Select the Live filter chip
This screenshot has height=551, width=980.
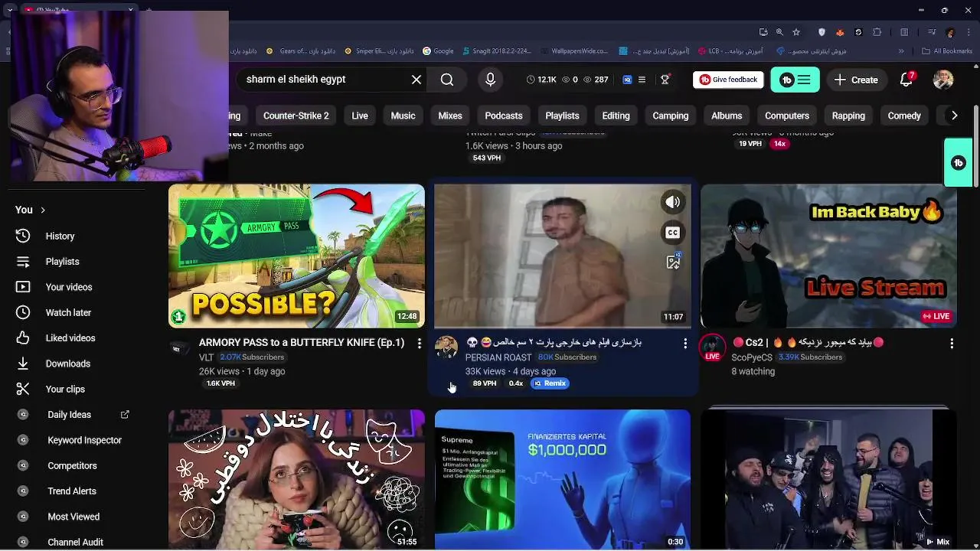click(360, 116)
